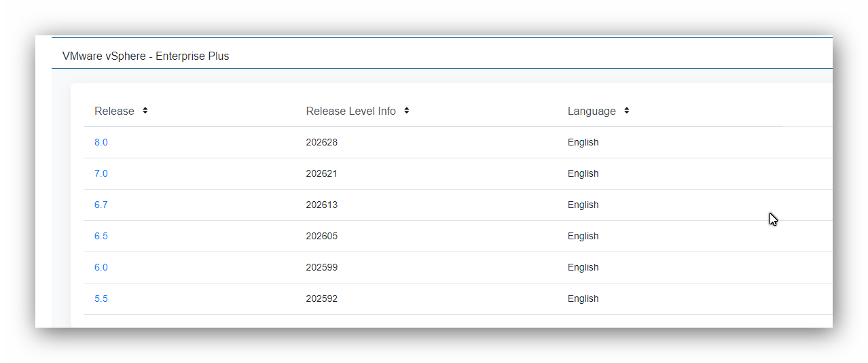Select release level value 202628
Viewport: 868px width, 363px height.
(x=322, y=142)
